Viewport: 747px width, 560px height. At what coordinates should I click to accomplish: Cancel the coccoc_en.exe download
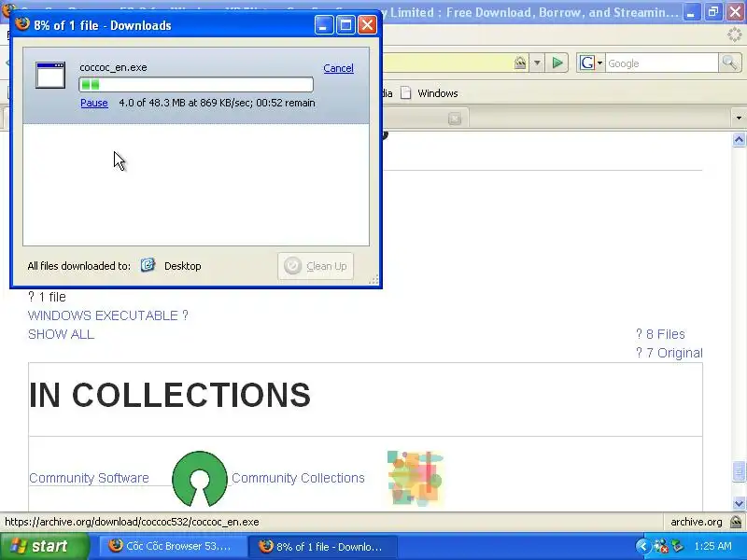[x=338, y=68]
